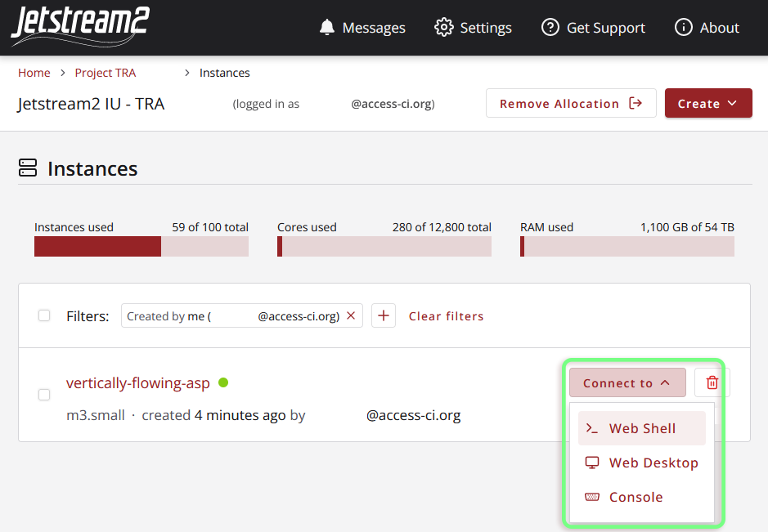
Task: Check the Filters row checkbox
Action: (43, 315)
